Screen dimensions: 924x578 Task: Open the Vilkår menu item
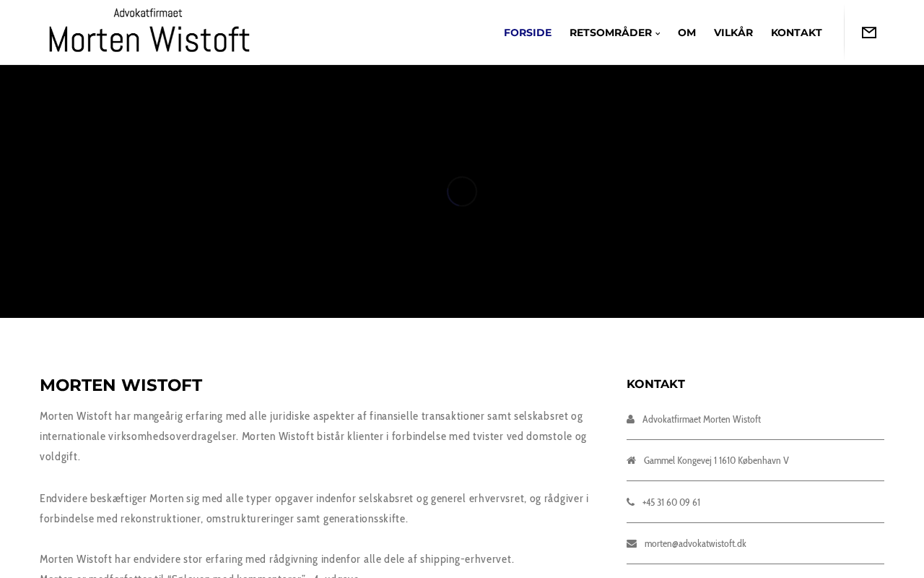tap(733, 33)
